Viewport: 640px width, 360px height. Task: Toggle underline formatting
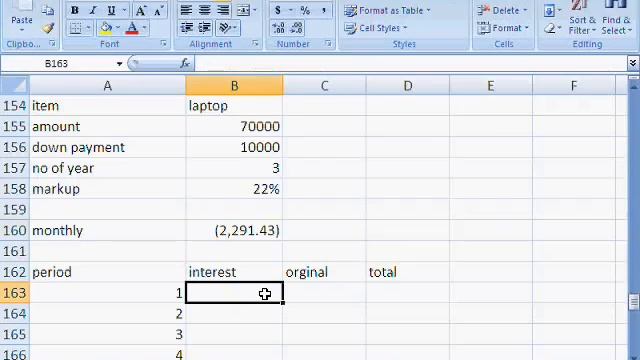111,10
